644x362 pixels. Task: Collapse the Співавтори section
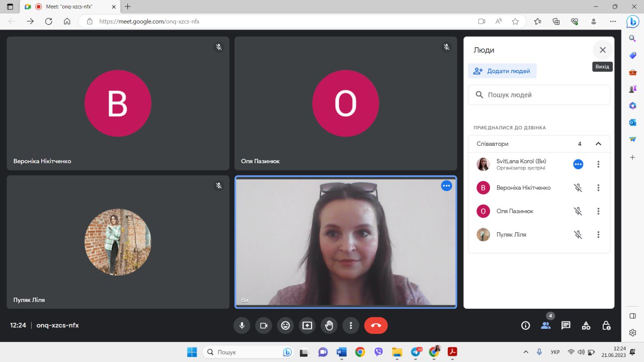598,144
